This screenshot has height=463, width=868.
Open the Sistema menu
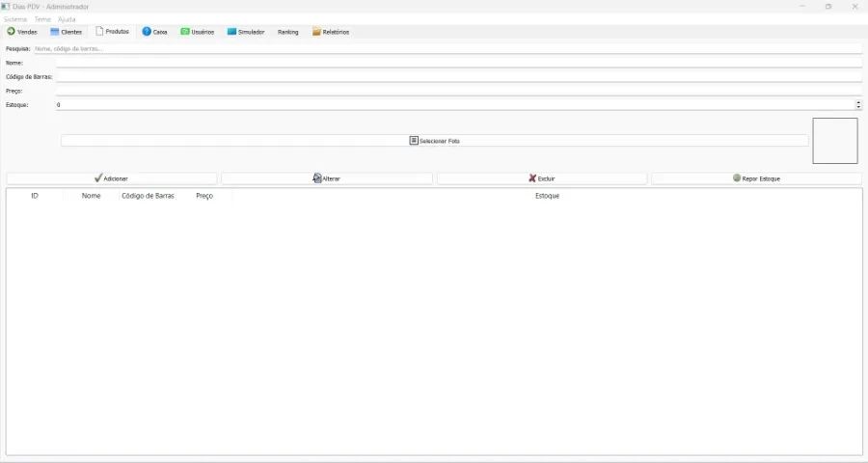pos(15,19)
